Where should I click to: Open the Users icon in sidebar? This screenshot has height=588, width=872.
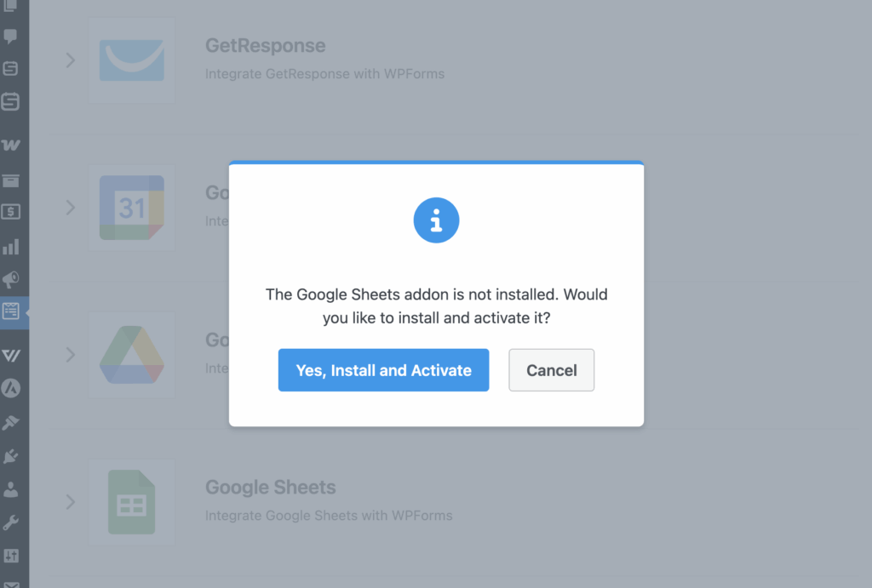[x=11, y=489]
